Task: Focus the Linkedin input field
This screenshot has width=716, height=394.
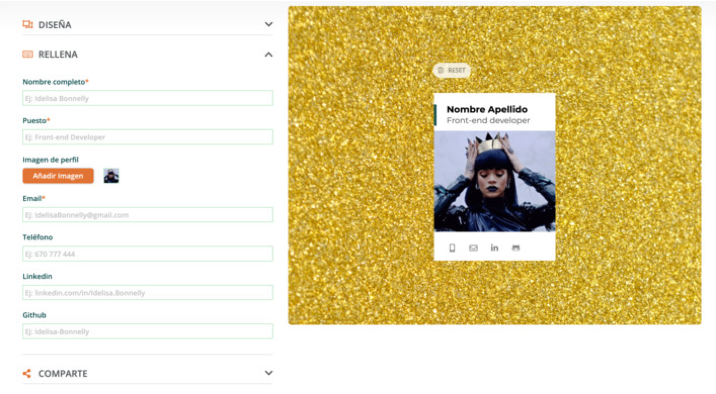Action: pyautogui.click(x=147, y=293)
